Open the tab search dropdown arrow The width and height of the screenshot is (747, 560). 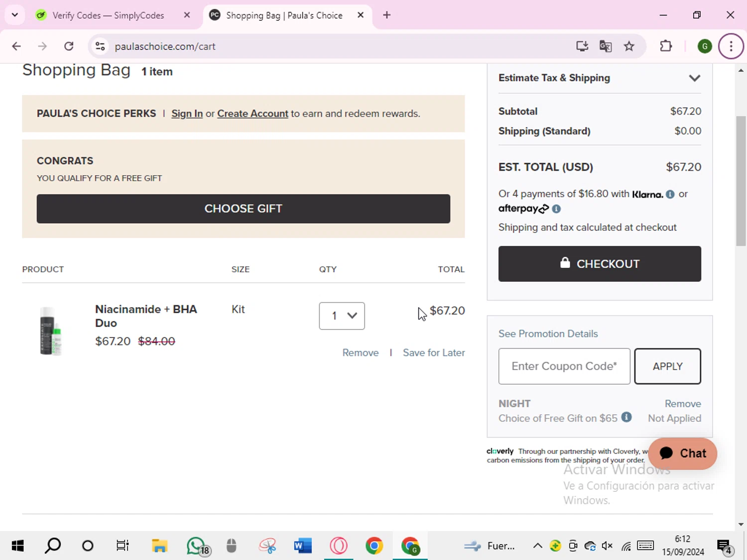pyautogui.click(x=15, y=15)
